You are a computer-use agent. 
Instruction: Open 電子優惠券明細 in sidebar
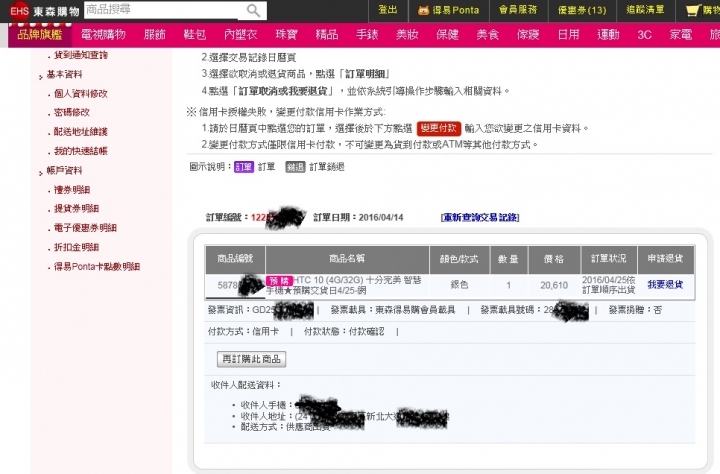[85, 228]
